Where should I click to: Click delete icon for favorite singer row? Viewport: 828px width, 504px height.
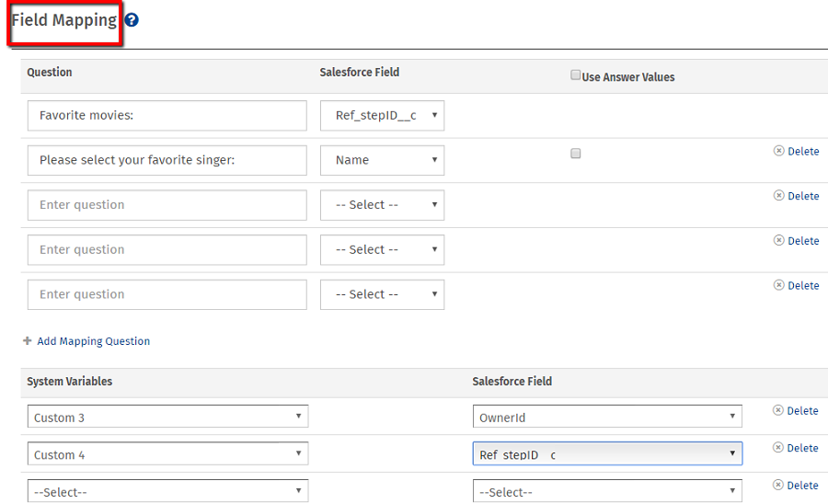tap(779, 151)
